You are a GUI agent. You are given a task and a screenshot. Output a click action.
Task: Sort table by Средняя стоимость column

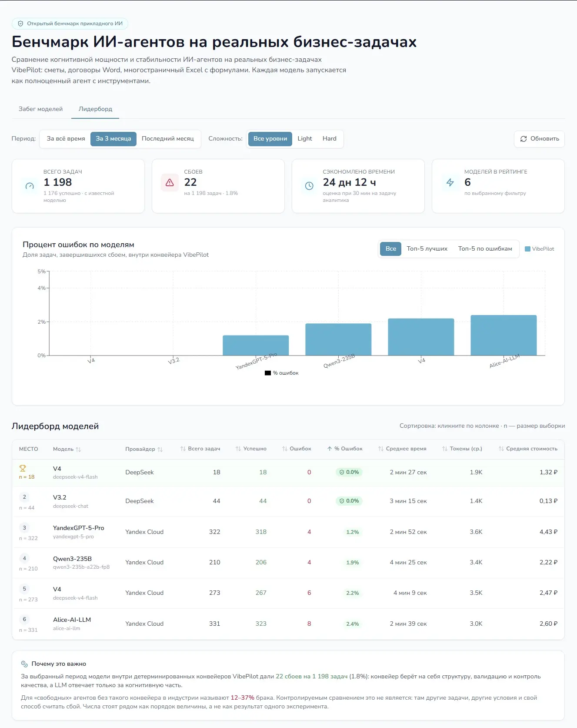[x=528, y=449]
